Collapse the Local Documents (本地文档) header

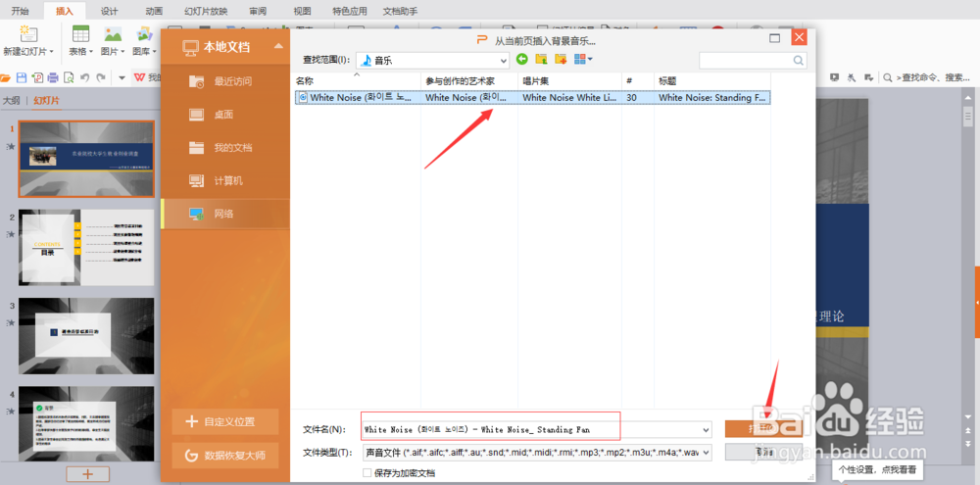tap(278, 46)
